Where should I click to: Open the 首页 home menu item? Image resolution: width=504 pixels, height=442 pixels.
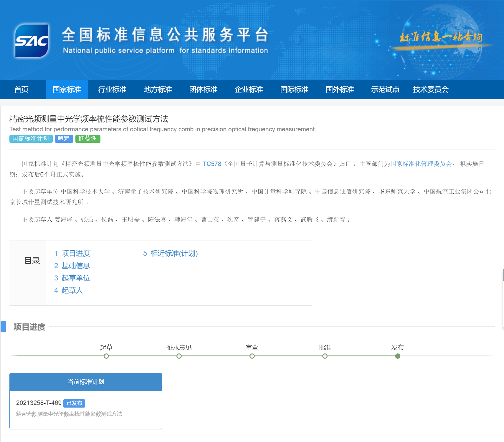point(22,89)
